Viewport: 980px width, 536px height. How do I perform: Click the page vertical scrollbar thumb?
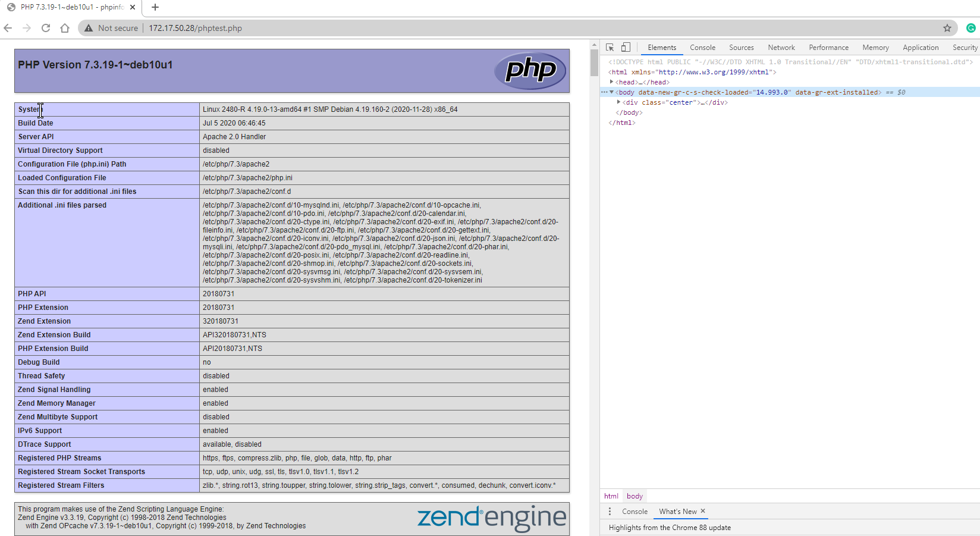pos(594,62)
